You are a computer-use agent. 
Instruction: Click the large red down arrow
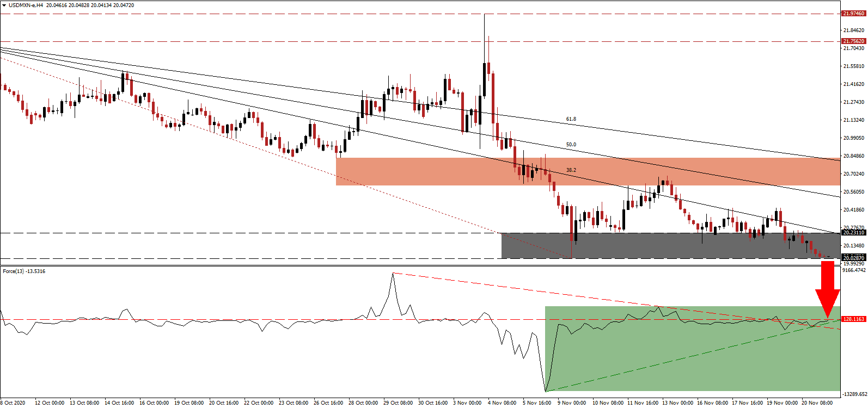point(827,288)
